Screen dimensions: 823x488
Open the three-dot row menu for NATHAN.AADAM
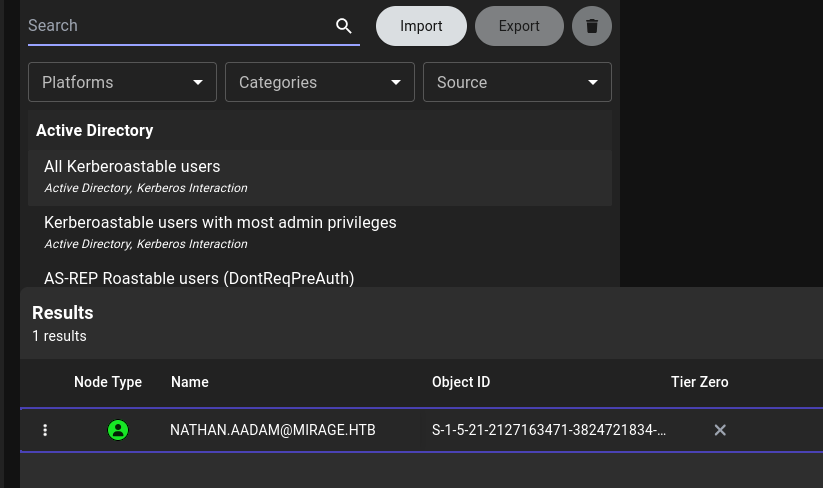(45, 430)
